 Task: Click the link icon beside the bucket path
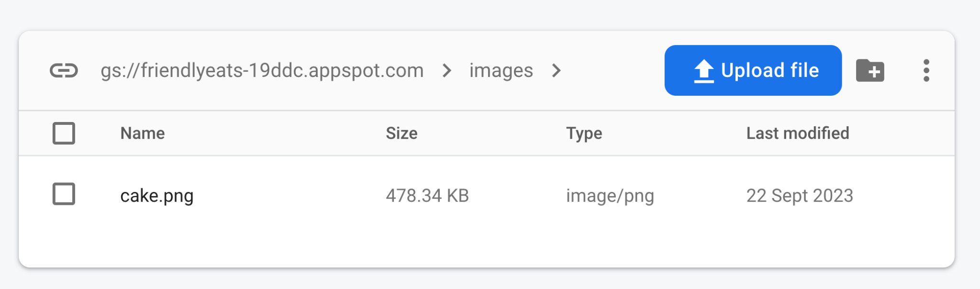(x=64, y=71)
